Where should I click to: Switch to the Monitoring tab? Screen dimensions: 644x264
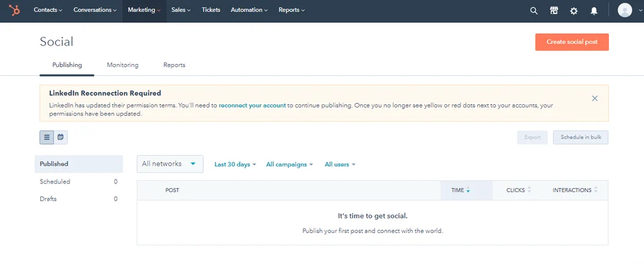pyautogui.click(x=122, y=65)
